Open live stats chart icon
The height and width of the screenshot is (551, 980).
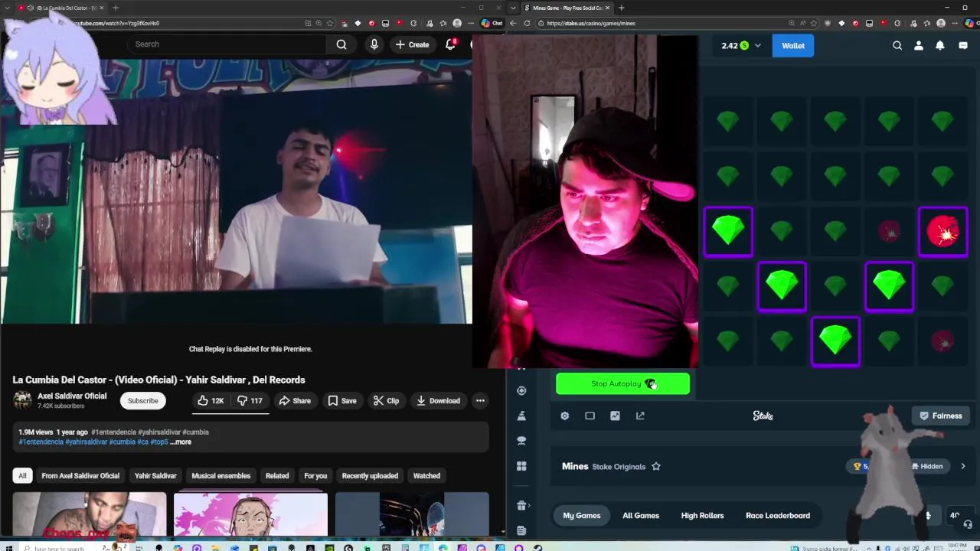pyautogui.click(x=615, y=416)
